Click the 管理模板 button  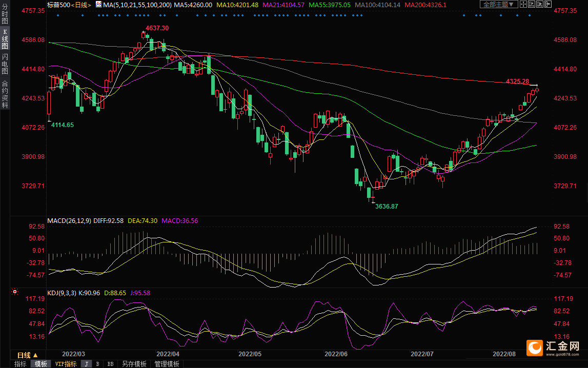pyautogui.click(x=167, y=364)
